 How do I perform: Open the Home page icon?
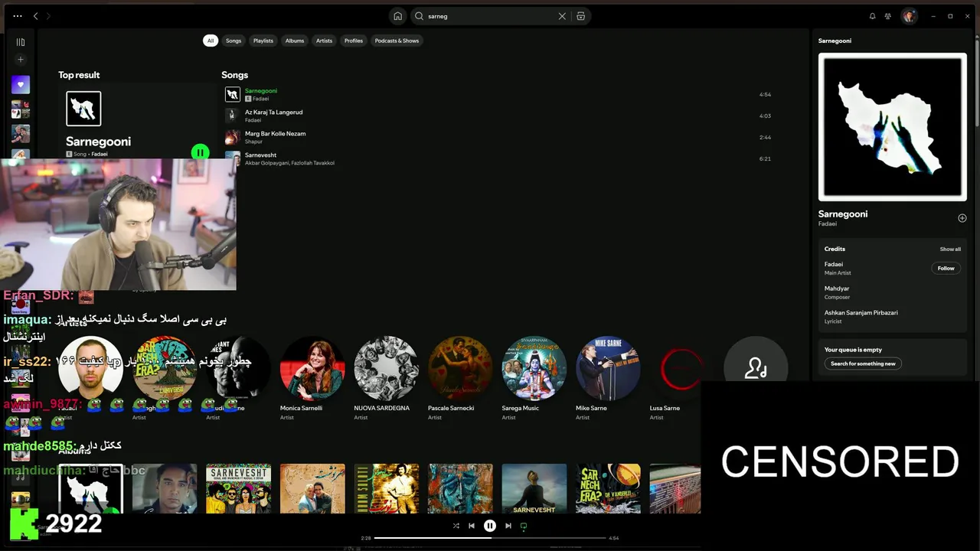tap(397, 16)
